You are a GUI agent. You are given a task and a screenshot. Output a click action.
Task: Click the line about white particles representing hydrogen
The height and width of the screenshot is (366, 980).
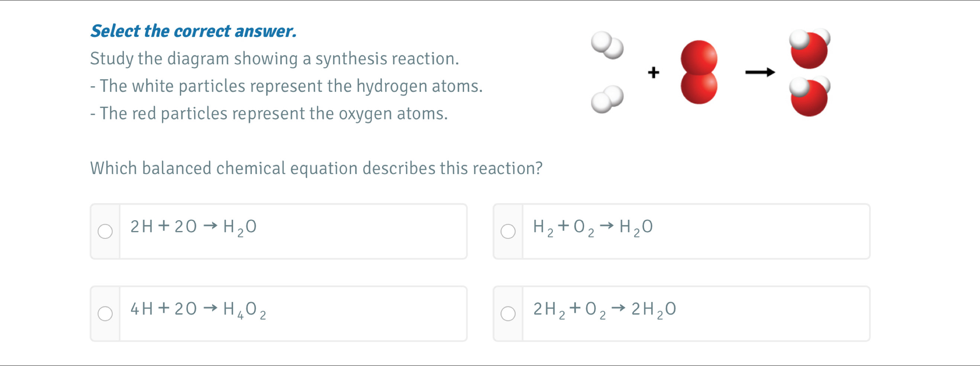[286, 86]
